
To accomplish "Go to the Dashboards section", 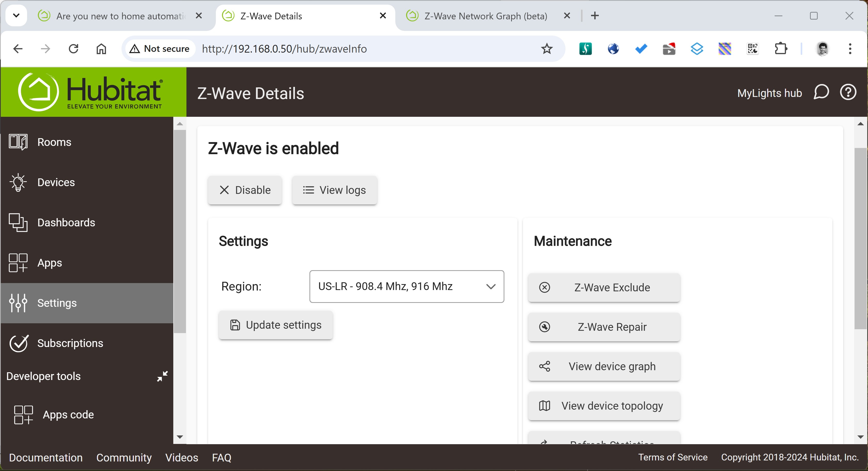I will click(87, 223).
